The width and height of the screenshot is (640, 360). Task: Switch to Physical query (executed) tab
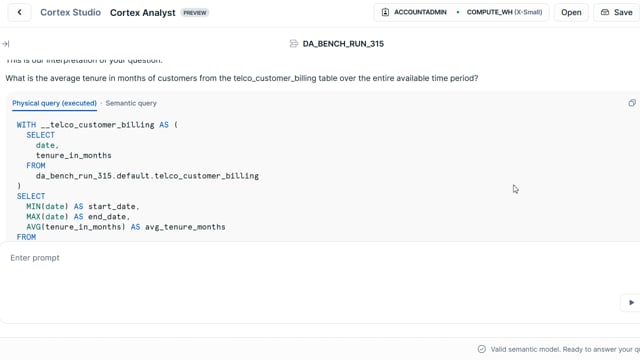54,103
